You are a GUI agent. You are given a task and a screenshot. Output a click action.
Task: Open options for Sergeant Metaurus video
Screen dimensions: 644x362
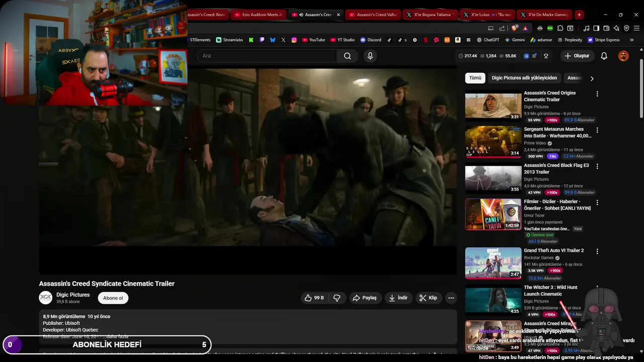click(597, 130)
